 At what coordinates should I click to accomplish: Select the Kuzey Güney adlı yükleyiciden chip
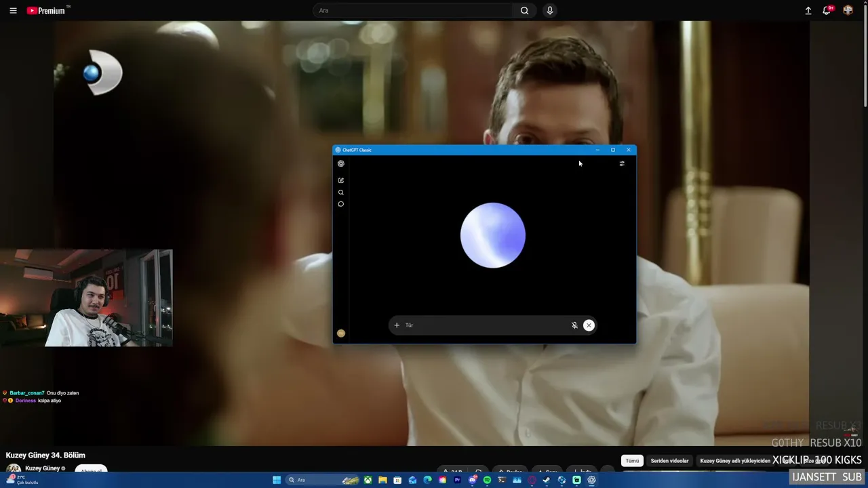click(x=735, y=461)
